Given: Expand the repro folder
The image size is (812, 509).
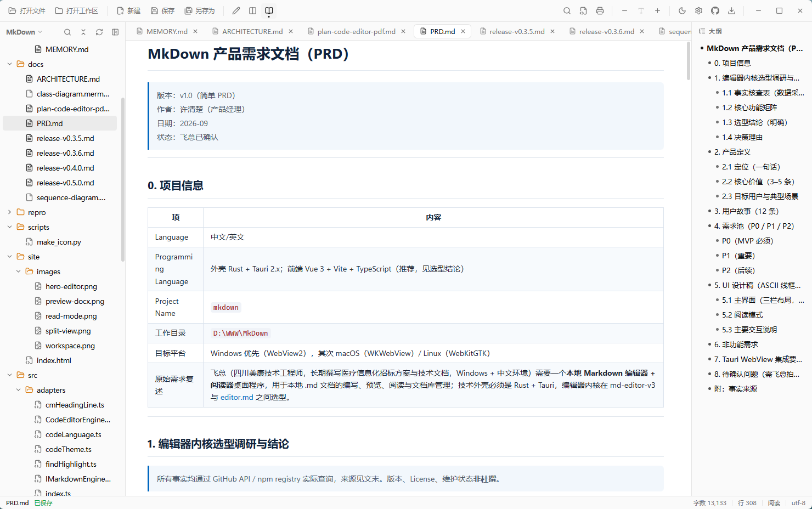Looking at the screenshot, I should tap(9, 212).
